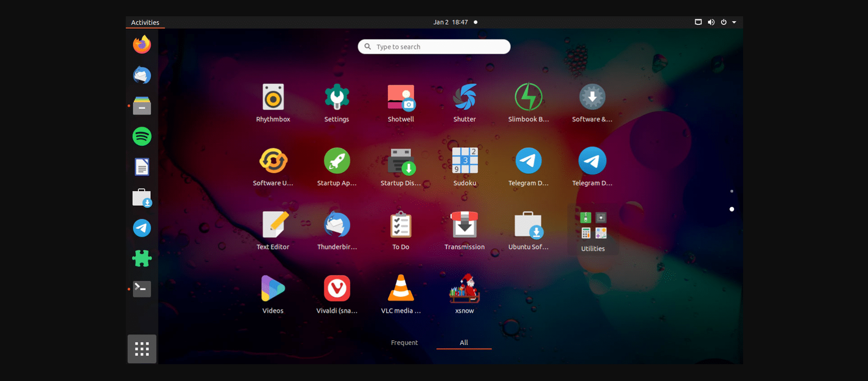Image resolution: width=868 pixels, height=381 pixels.
Task: Open Firefox from the dock
Action: click(142, 44)
